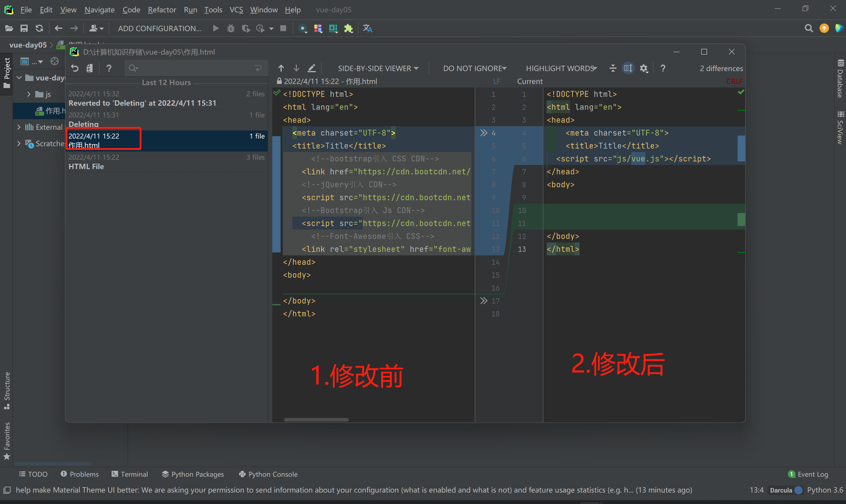Click the Revert history undo icon
The image size is (846, 504).
pos(75,68)
